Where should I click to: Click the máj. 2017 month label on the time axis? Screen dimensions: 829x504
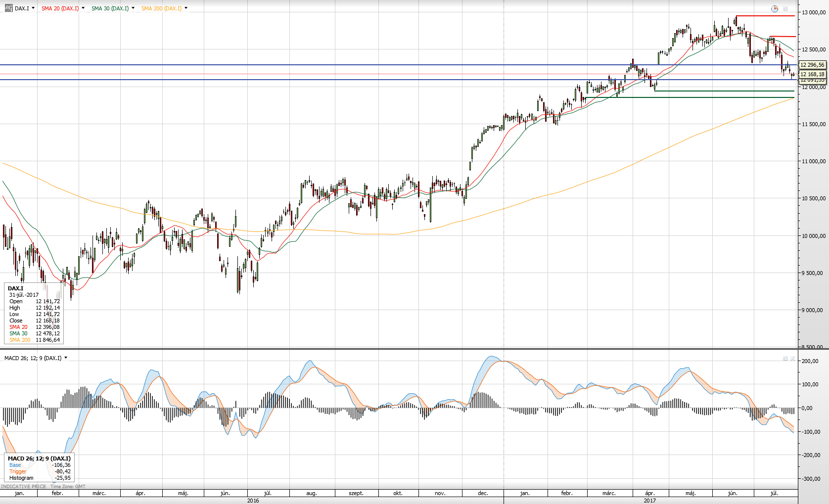click(691, 493)
